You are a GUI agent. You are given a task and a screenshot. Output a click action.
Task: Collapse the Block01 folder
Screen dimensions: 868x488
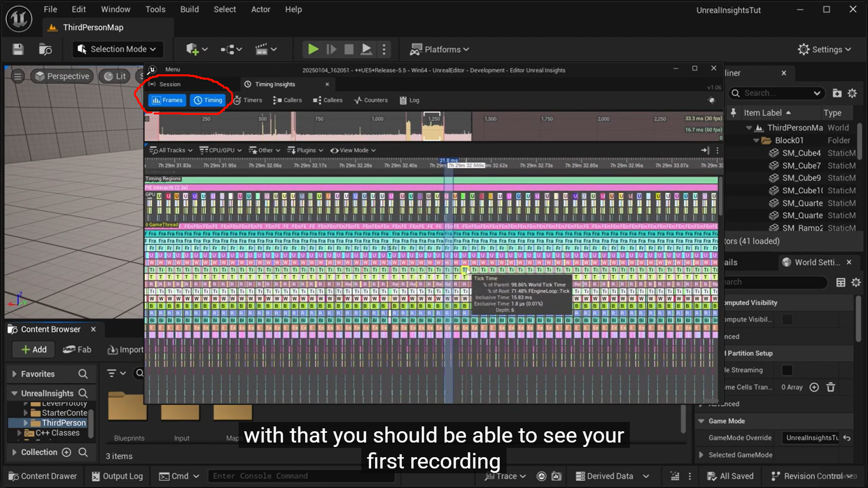point(756,140)
